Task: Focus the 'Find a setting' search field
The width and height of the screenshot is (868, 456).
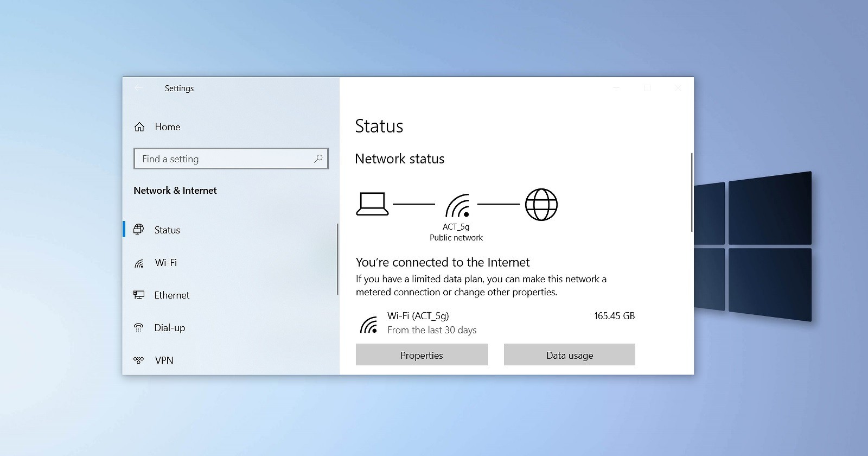Action: coord(225,159)
